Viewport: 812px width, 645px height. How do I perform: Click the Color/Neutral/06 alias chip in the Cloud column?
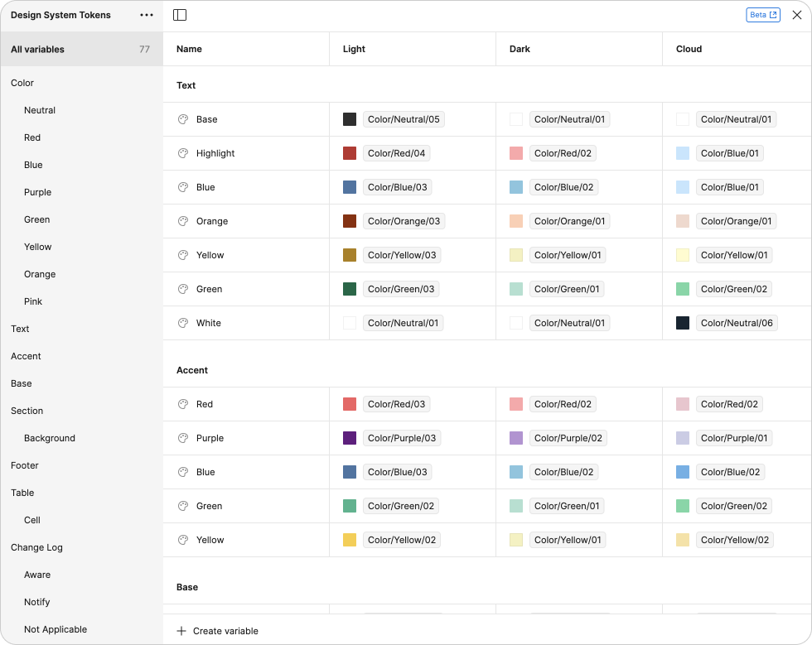coord(737,323)
